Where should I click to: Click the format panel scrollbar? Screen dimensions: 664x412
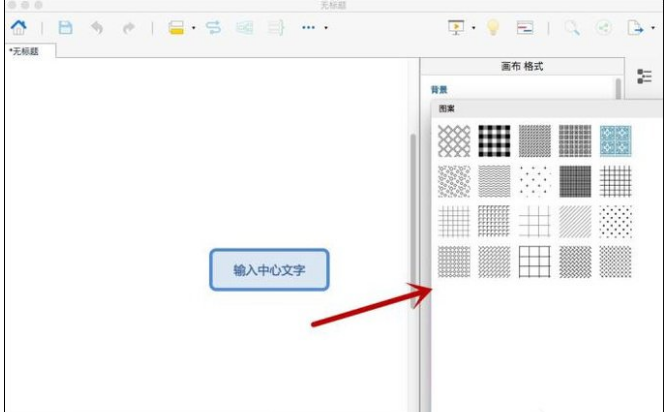tap(619, 88)
